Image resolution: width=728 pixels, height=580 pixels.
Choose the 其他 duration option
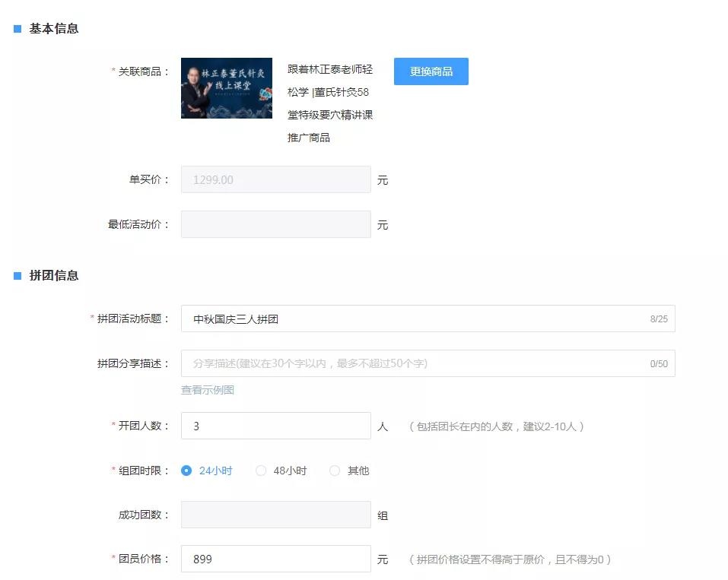[335, 471]
